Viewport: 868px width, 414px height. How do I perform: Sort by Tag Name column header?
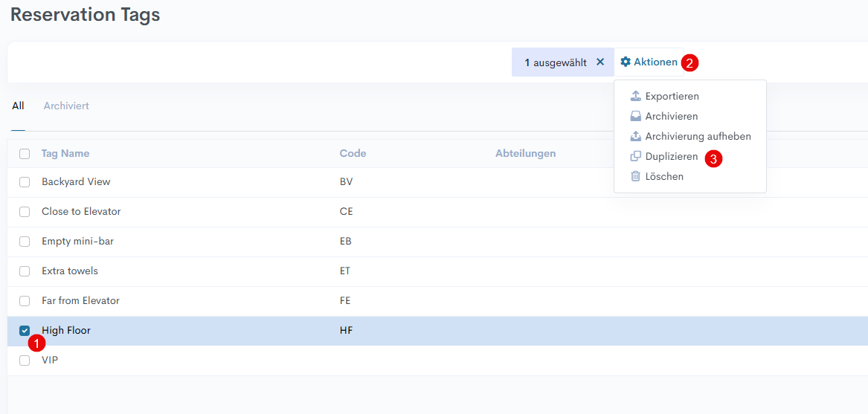coord(65,154)
